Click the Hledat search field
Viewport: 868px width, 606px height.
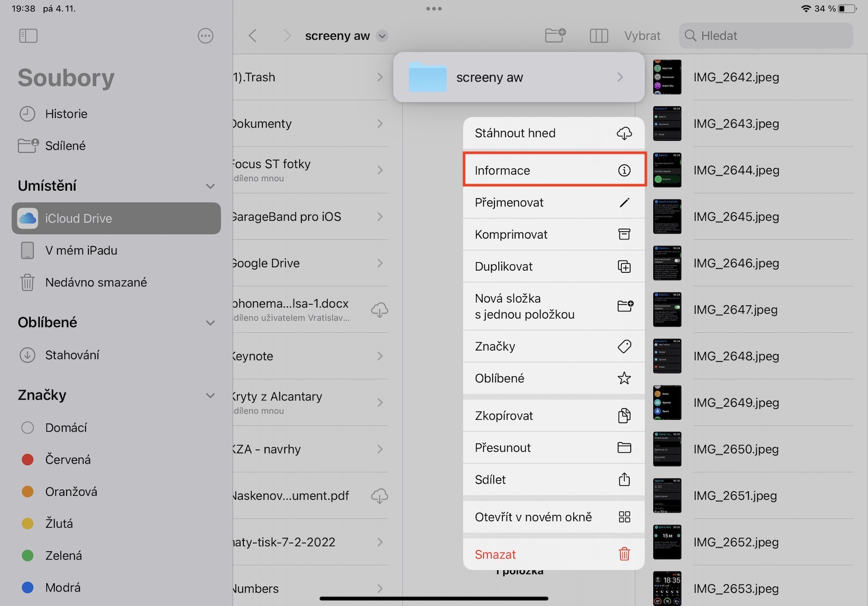pyautogui.click(x=766, y=36)
